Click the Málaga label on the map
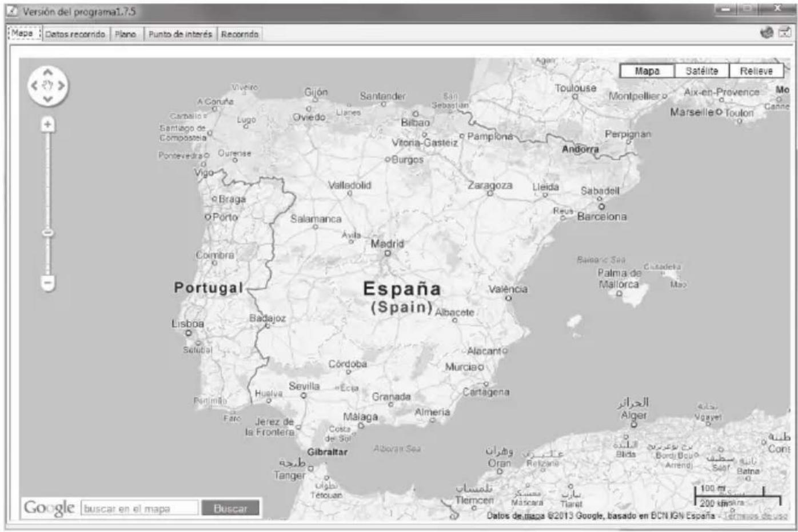798x532 pixels. tap(360, 417)
